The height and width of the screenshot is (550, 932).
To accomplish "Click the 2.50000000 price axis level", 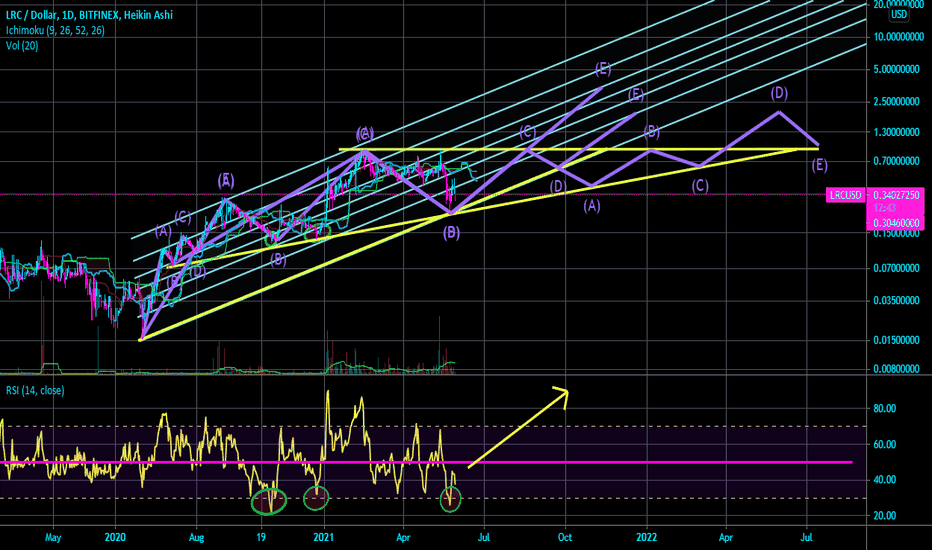I will pyautogui.click(x=896, y=102).
